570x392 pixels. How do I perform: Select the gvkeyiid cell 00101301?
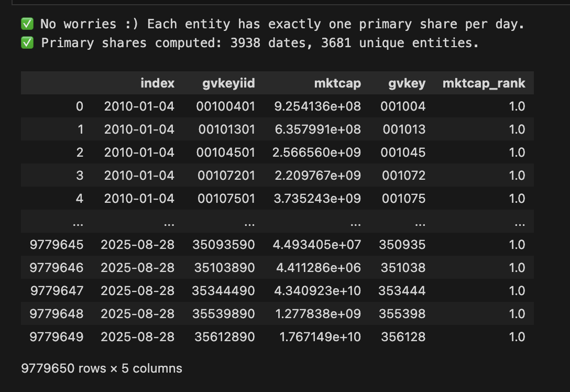pos(226,129)
